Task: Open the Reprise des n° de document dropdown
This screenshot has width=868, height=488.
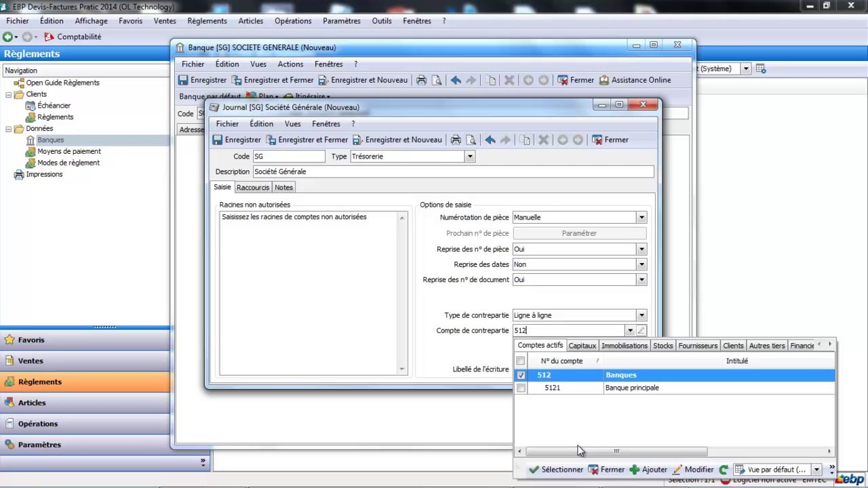Action: pos(642,279)
